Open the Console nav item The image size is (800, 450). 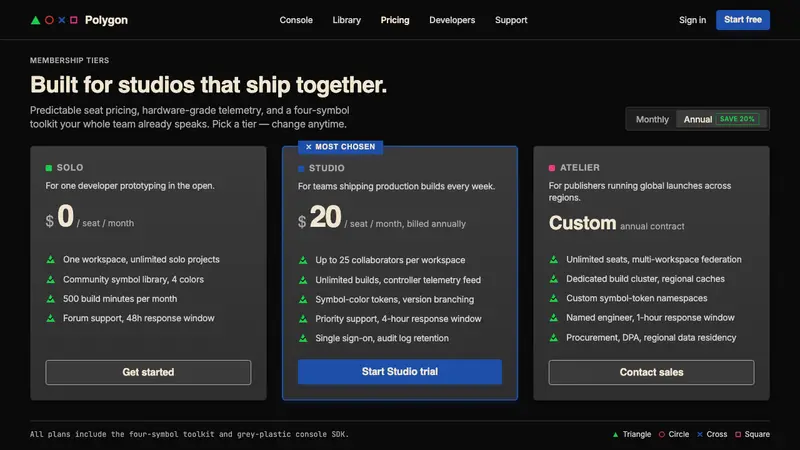tap(296, 20)
